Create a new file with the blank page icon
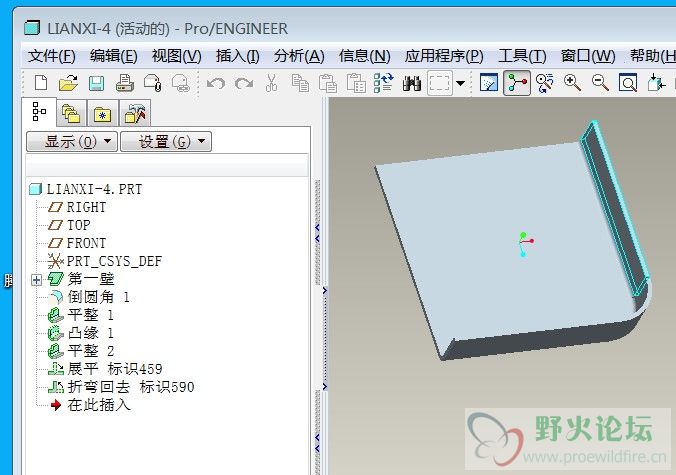 tap(41, 82)
